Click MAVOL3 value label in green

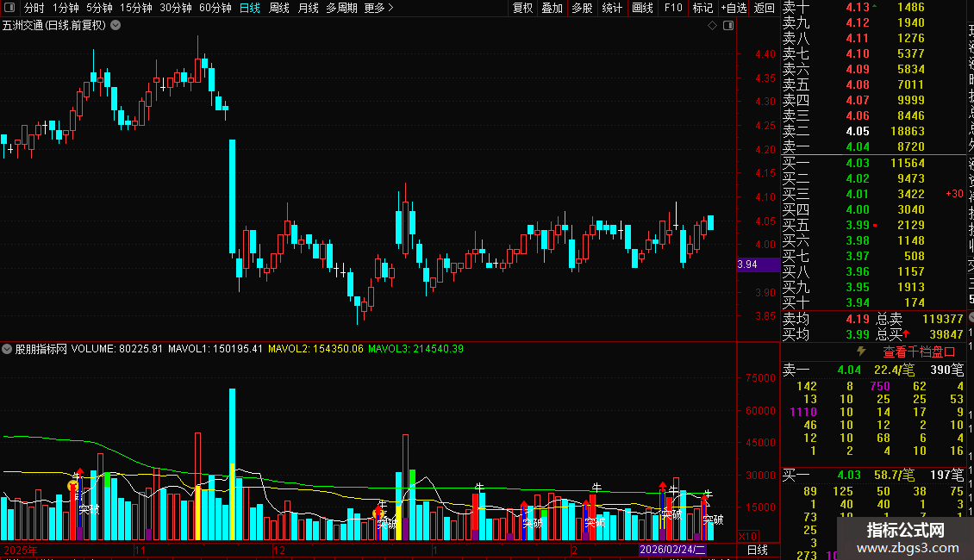click(415, 349)
